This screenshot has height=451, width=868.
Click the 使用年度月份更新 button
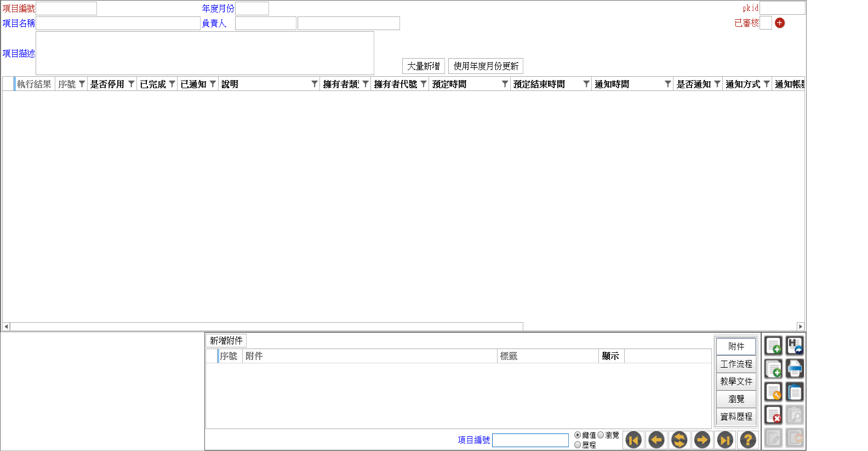486,66
